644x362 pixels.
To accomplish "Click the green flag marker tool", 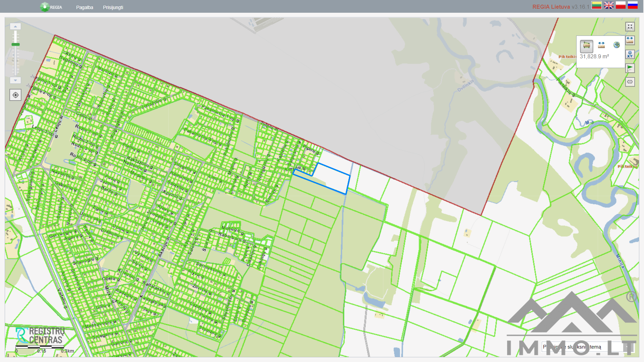I will 630,68.
